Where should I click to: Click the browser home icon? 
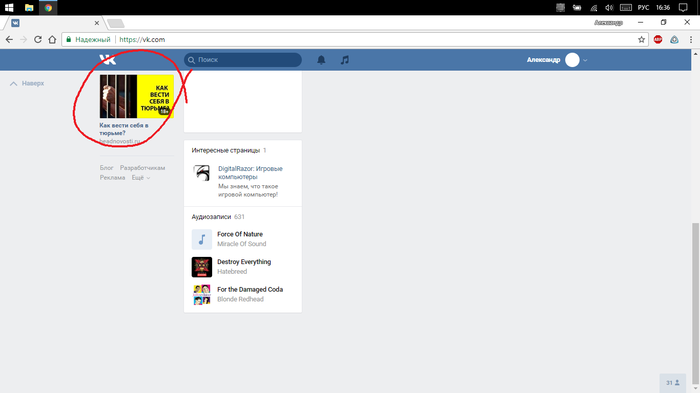tap(52, 39)
